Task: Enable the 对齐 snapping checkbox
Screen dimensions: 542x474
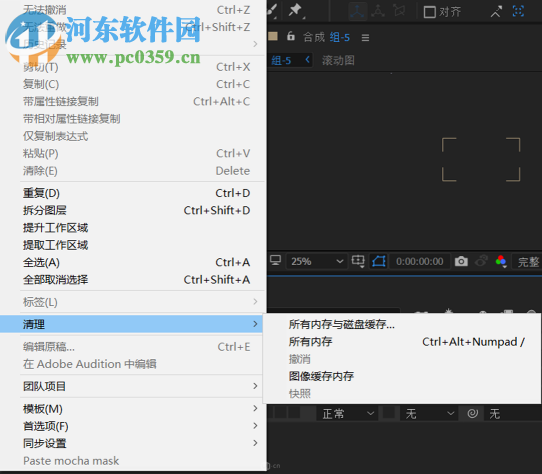Action: 429,12
